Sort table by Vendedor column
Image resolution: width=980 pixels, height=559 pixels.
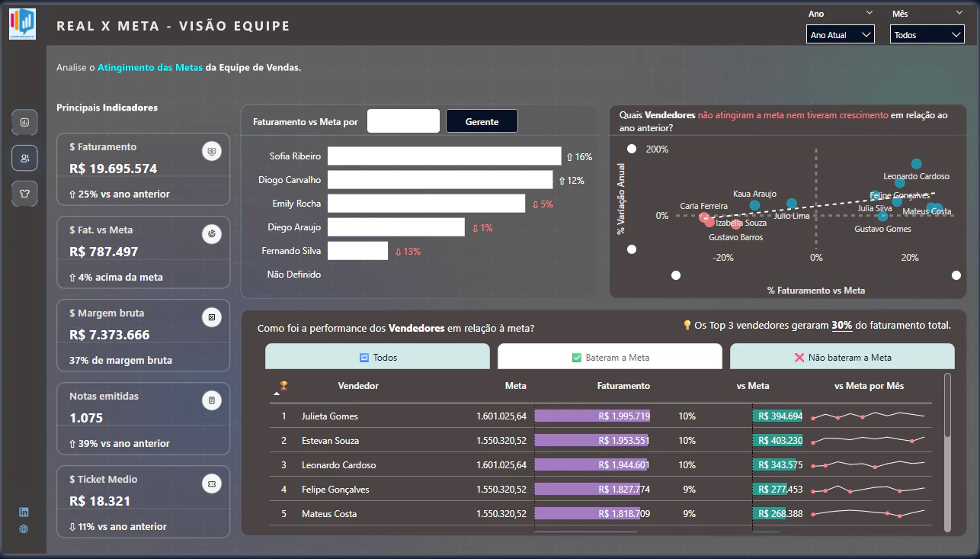(x=358, y=386)
